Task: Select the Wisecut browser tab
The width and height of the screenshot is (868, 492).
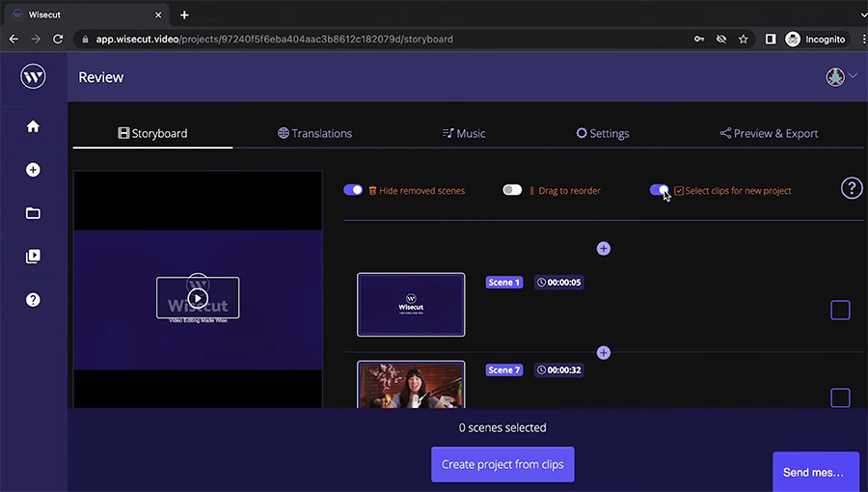Action: (86, 14)
